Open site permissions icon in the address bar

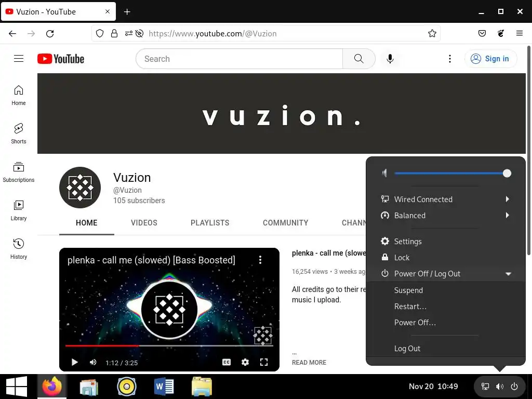(129, 33)
